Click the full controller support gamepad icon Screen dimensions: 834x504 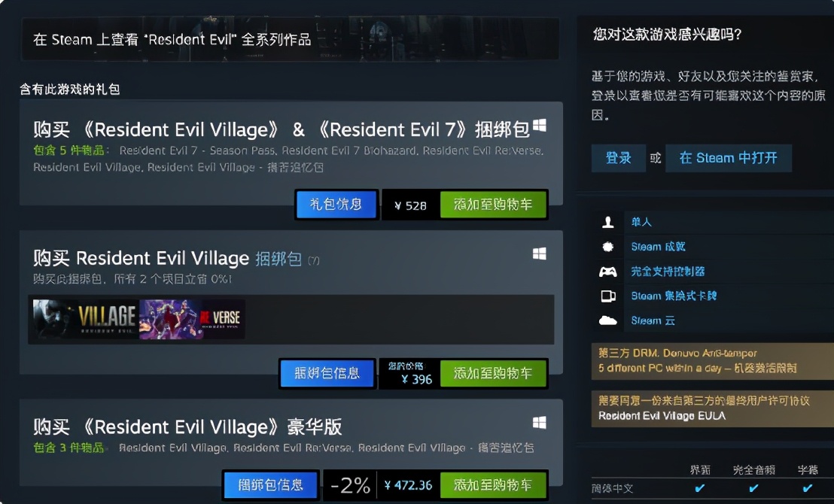click(608, 272)
